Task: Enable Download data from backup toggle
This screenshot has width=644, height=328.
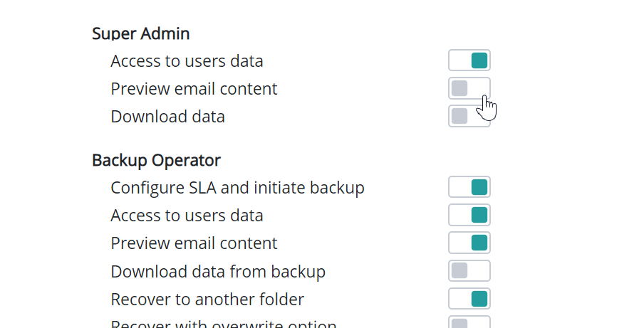Action: 469,270
